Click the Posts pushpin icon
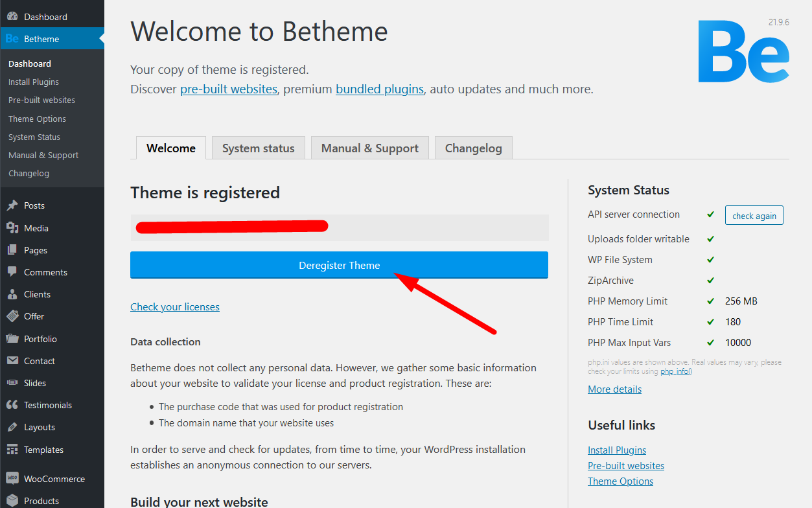Viewport: 812px width, 508px height. point(12,205)
